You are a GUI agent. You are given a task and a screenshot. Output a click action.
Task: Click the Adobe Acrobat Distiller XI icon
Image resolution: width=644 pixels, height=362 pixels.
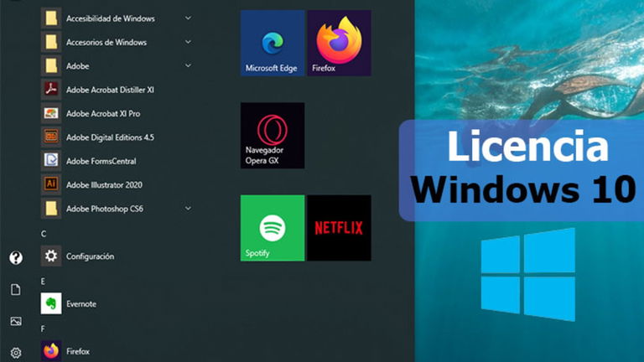(51, 90)
